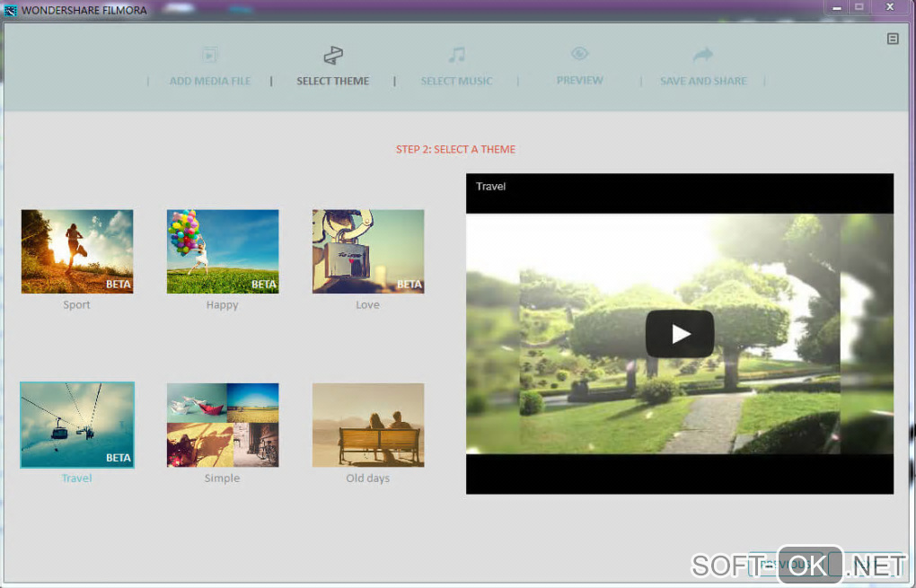Go to ADD MEDIA FILE tab
The height and width of the screenshot is (588, 916).
point(210,81)
